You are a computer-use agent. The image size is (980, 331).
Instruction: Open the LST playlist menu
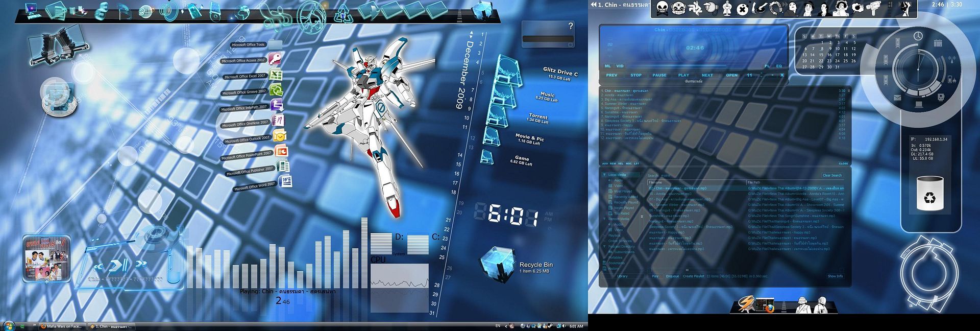coord(636,163)
